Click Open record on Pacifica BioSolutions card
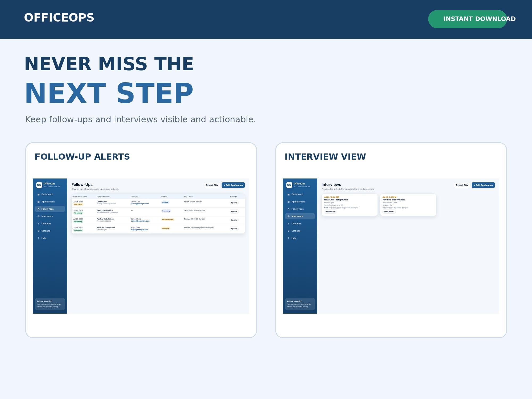532x399 pixels. [389, 211]
